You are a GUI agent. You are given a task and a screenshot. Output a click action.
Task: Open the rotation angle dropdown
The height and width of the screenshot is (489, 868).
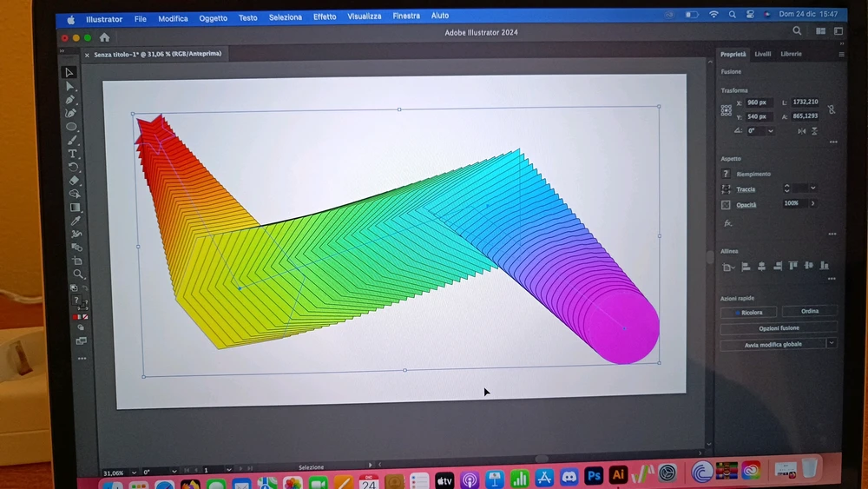[x=771, y=131]
